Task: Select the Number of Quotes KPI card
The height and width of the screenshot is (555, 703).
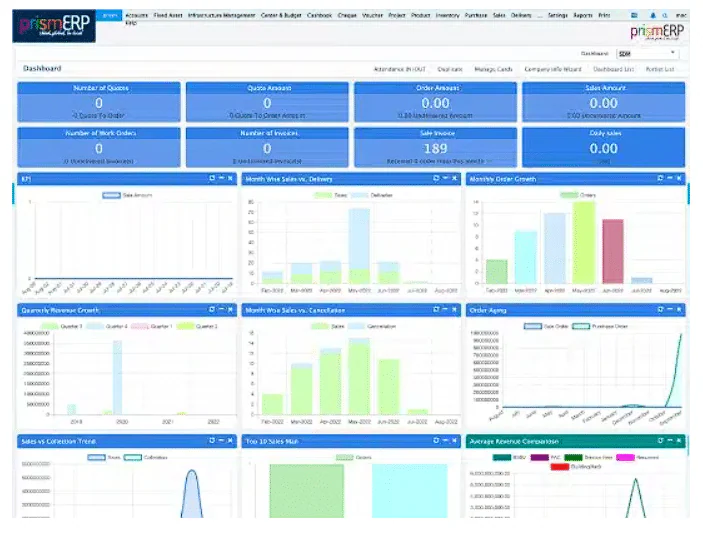Action: [99, 102]
